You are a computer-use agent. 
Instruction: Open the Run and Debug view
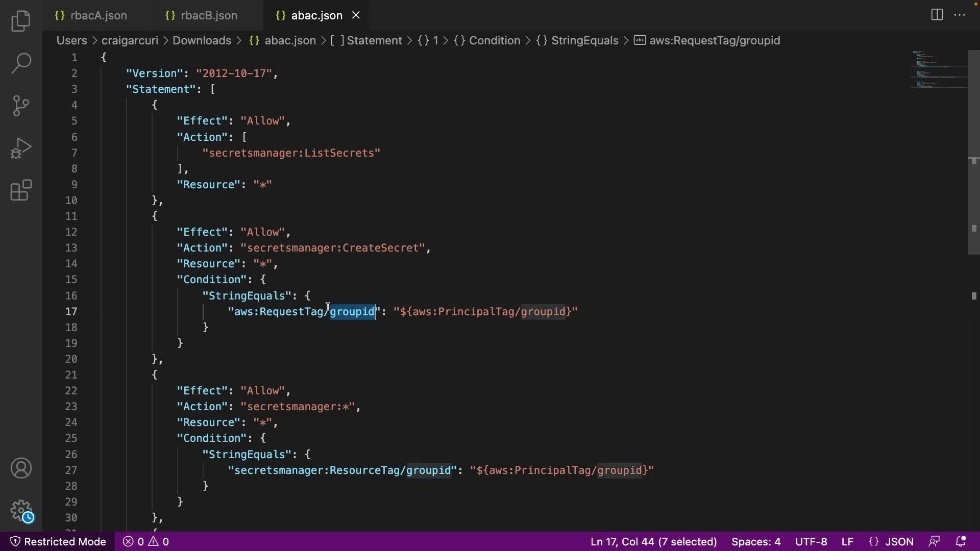point(21,148)
